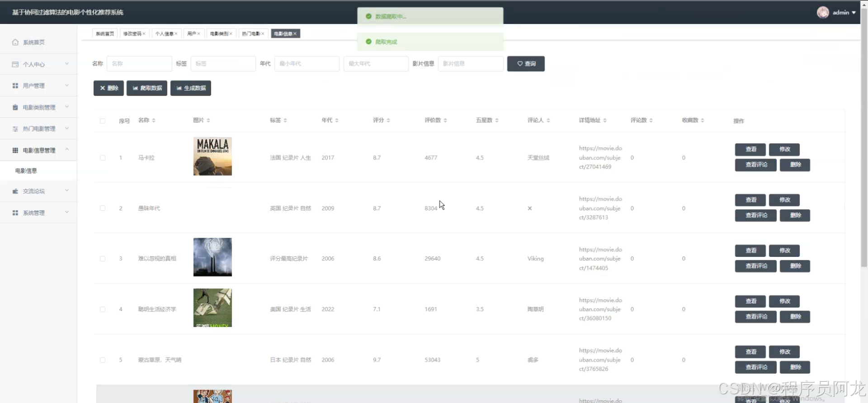Image resolution: width=868 pixels, height=403 pixels.
Task: Toggle the select-all header checkbox
Action: (103, 121)
